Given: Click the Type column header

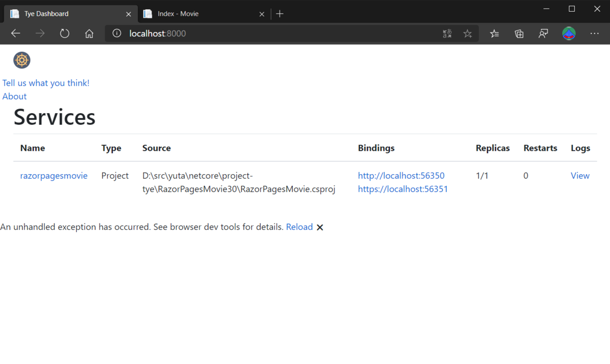Looking at the screenshot, I should coord(111,148).
